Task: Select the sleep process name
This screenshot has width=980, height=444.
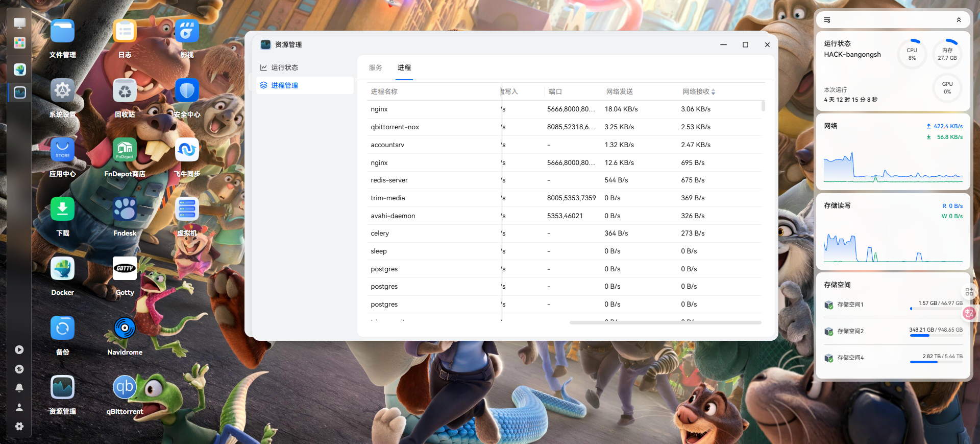Action: (379, 251)
